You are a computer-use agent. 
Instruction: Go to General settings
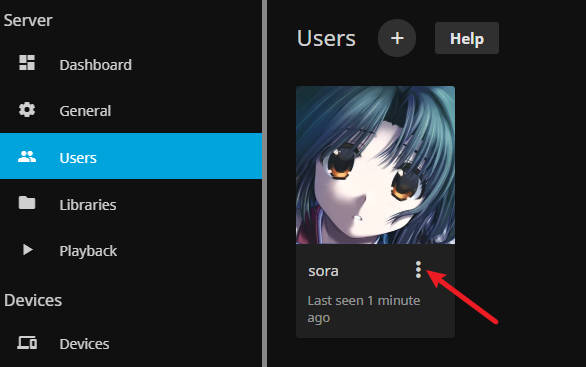pos(131,110)
